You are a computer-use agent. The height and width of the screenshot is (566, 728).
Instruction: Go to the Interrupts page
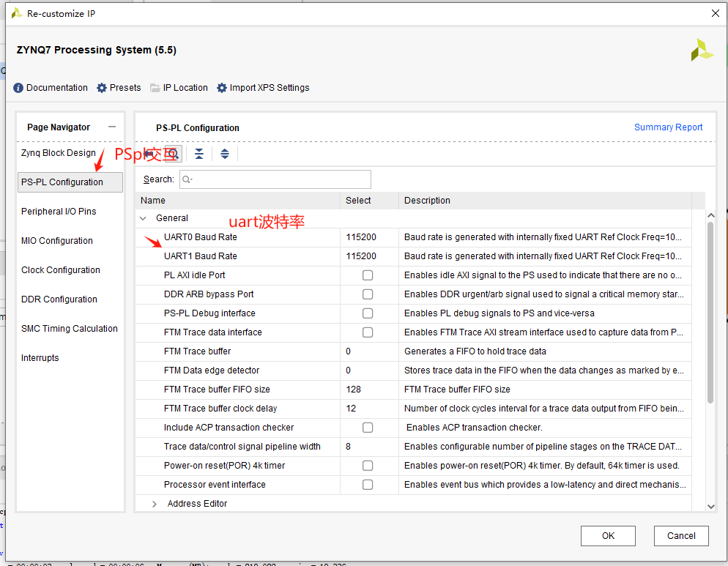[x=40, y=357]
